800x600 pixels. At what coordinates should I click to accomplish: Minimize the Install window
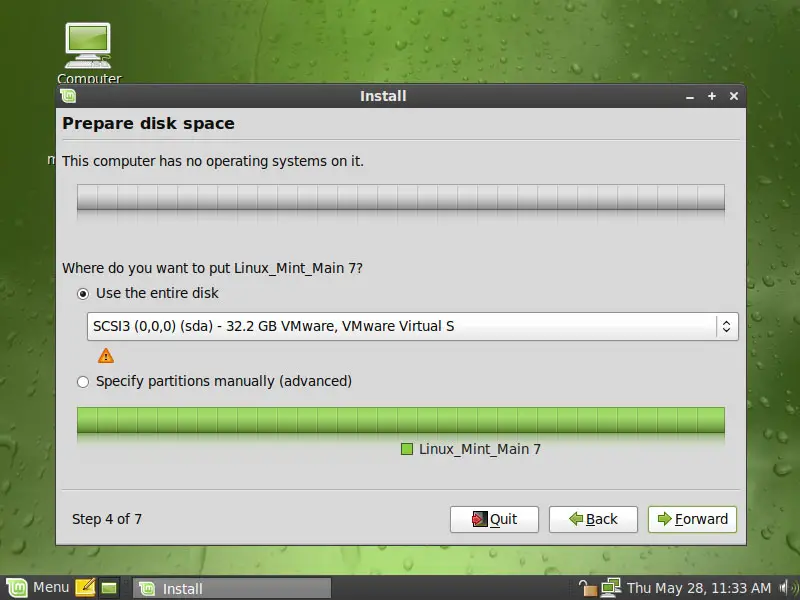[690, 96]
